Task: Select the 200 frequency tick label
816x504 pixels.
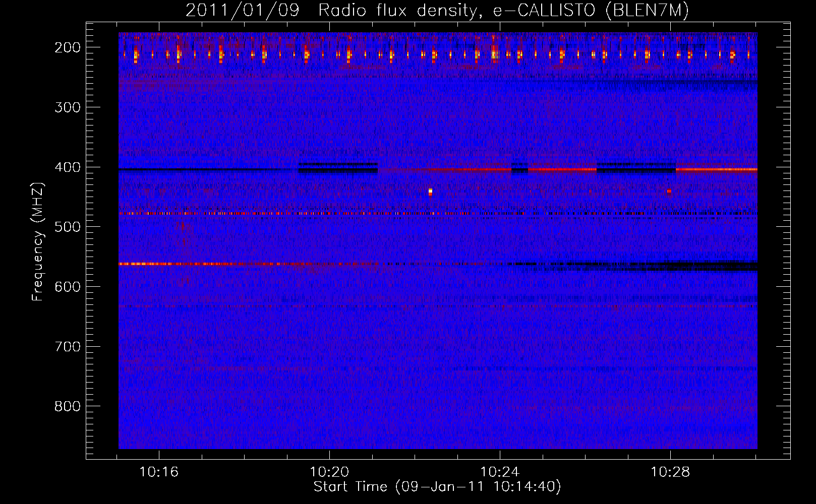Action: (68, 47)
